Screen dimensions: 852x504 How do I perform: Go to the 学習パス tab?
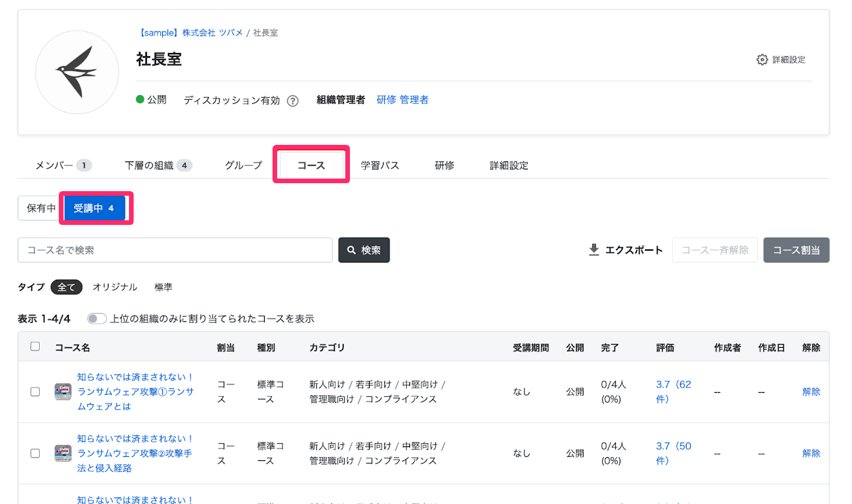click(380, 165)
